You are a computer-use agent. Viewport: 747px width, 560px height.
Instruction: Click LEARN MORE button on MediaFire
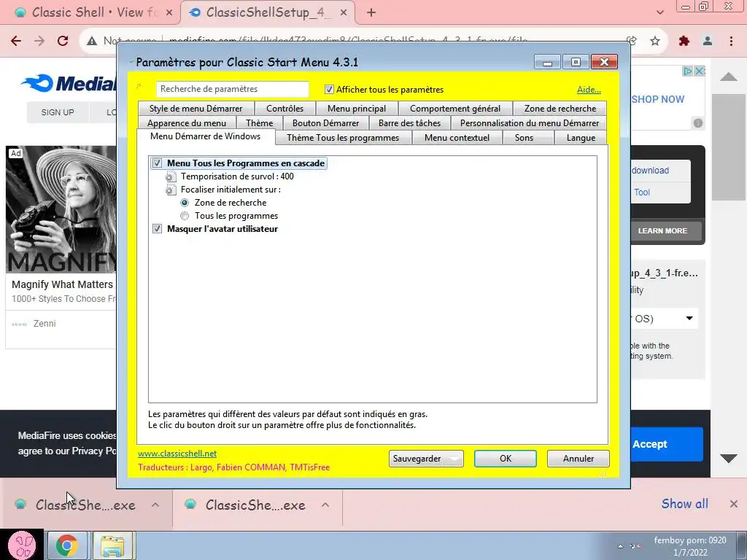(x=666, y=231)
